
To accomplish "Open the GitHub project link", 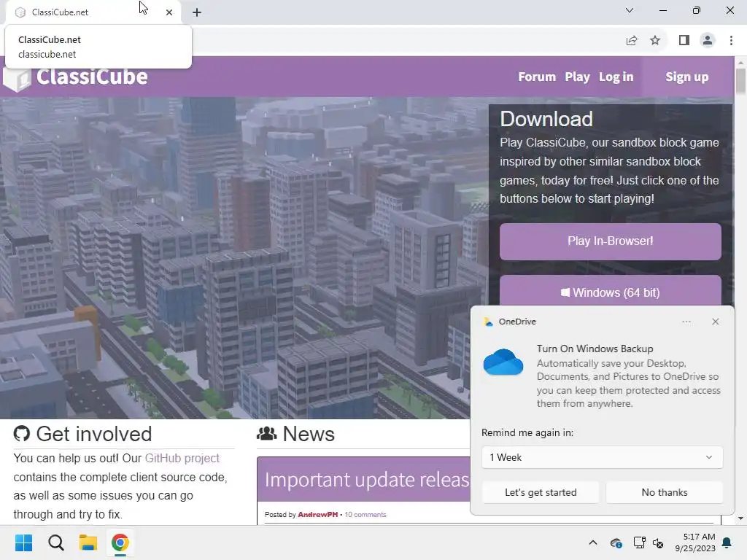I will click(x=182, y=458).
